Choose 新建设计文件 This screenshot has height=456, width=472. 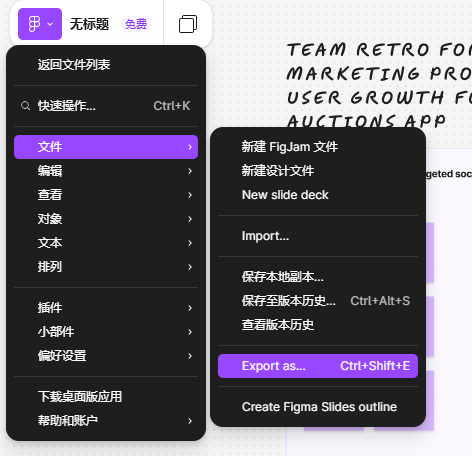tap(318, 171)
